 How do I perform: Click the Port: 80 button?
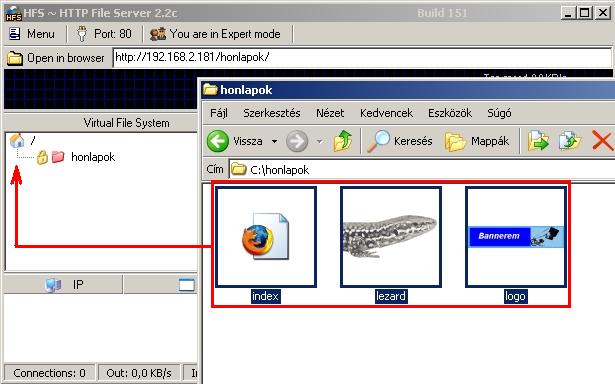[104, 34]
